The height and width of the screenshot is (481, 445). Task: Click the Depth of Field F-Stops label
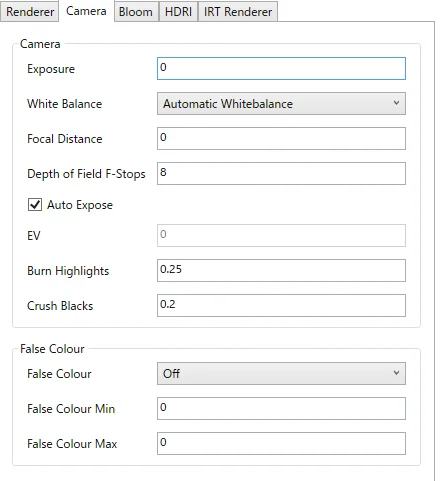click(x=86, y=174)
